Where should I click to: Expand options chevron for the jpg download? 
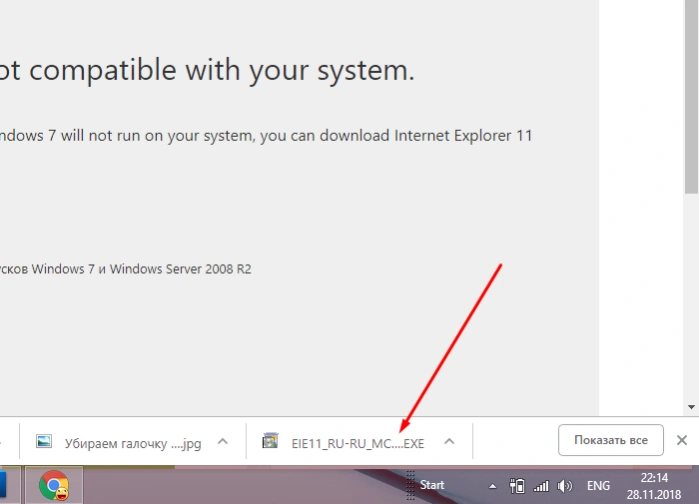click(x=222, y=441)
